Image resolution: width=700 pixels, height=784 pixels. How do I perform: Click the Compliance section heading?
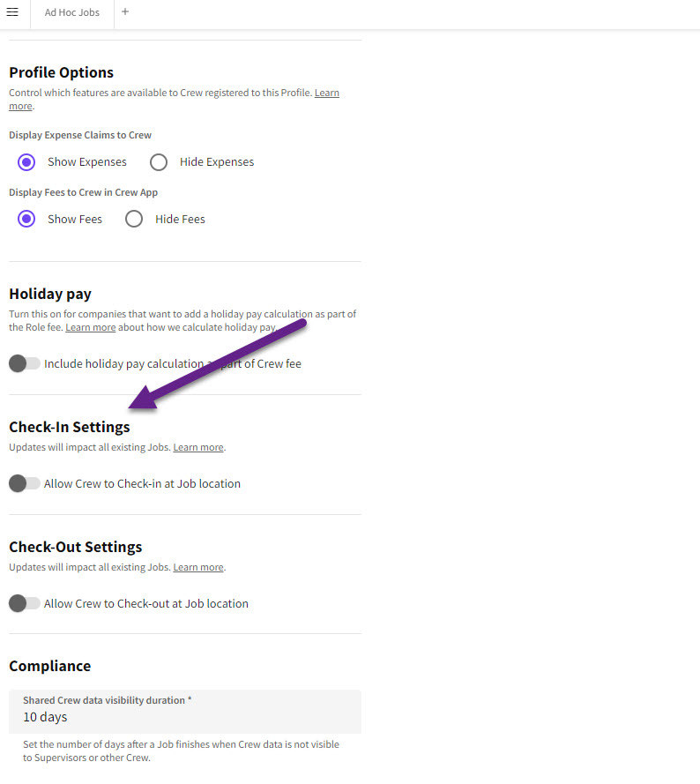(x=50, y=666)
